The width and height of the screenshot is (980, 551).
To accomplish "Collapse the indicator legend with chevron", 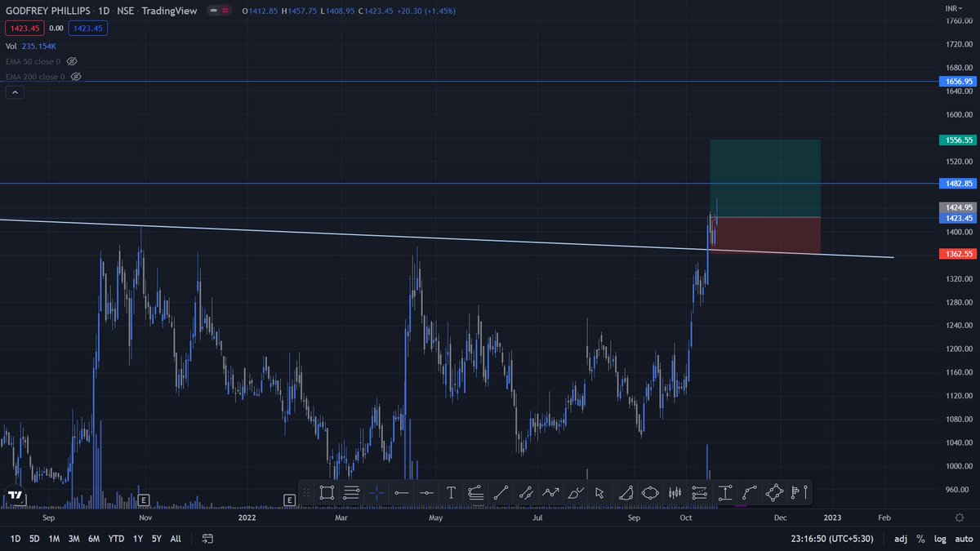I will pyautogui.click(x=15, y=92).
